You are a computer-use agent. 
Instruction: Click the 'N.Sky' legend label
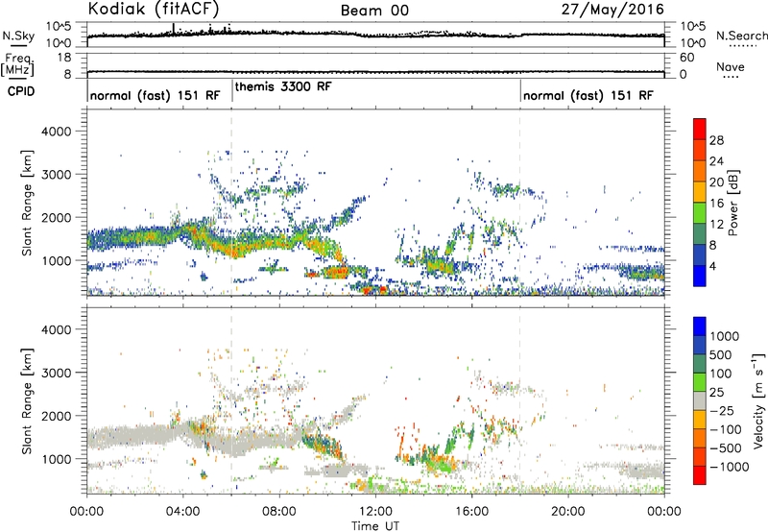tap(18, 36)
